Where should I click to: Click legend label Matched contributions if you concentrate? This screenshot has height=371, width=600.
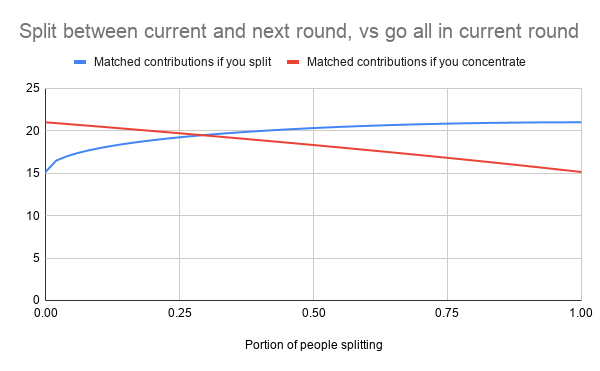pos(416,62)
